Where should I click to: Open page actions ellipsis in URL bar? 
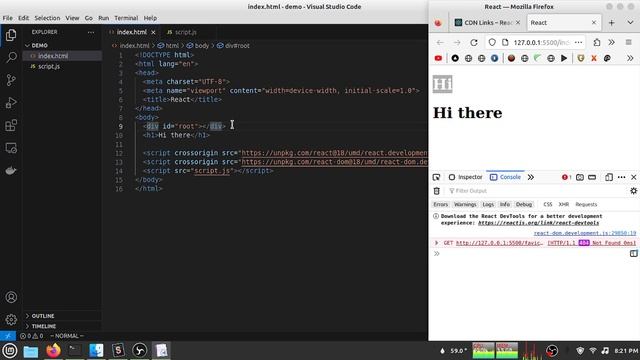(578, 42)
